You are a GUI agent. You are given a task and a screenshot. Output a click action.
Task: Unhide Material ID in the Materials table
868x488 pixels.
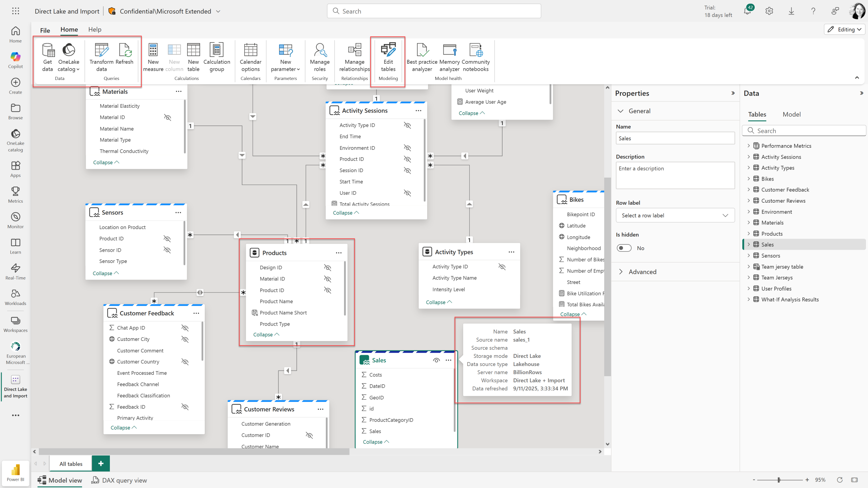pos(167,117)
